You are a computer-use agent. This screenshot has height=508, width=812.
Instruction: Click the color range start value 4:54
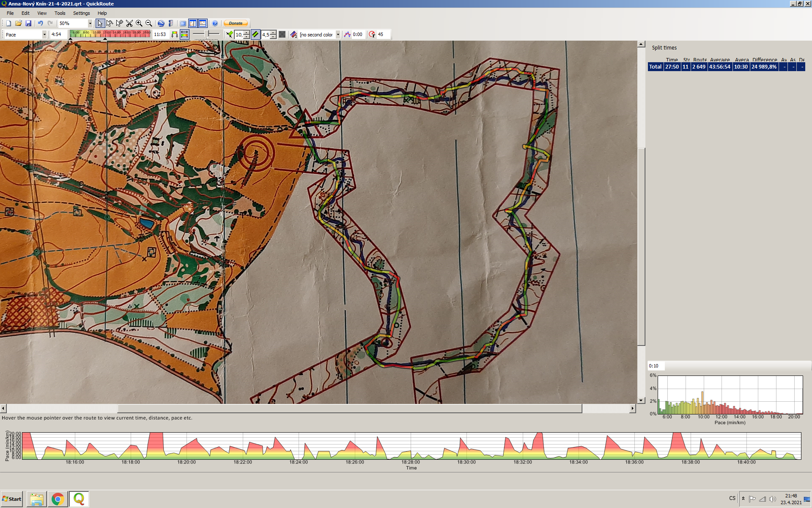point(58,34)
